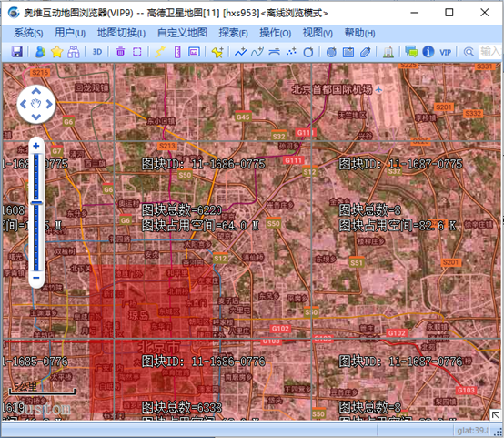Click tile label 图块ID: 11-1687-0776

coord(400,362)
